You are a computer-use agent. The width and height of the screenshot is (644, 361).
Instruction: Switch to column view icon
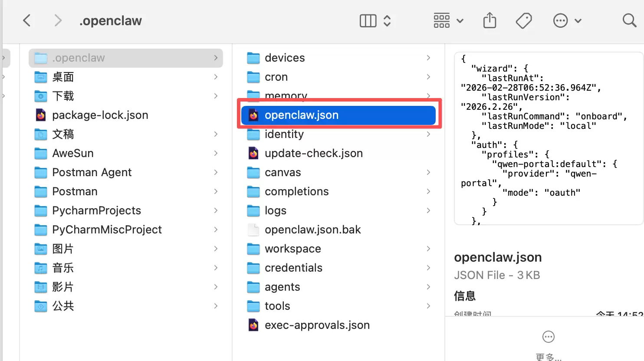coord(368,20)
